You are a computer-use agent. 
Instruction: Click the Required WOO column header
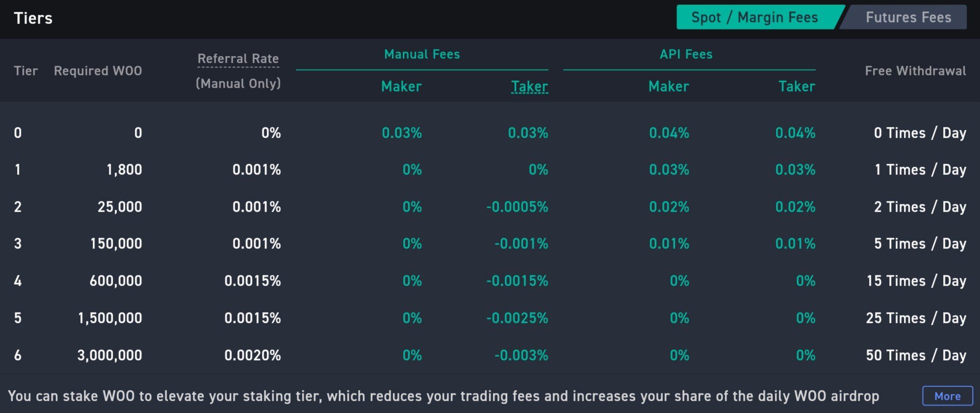[98, 71]
